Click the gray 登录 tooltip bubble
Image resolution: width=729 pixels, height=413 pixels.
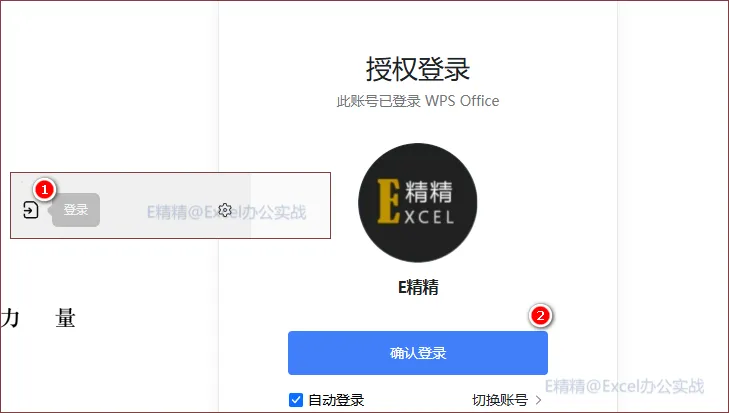pos(76,210)
